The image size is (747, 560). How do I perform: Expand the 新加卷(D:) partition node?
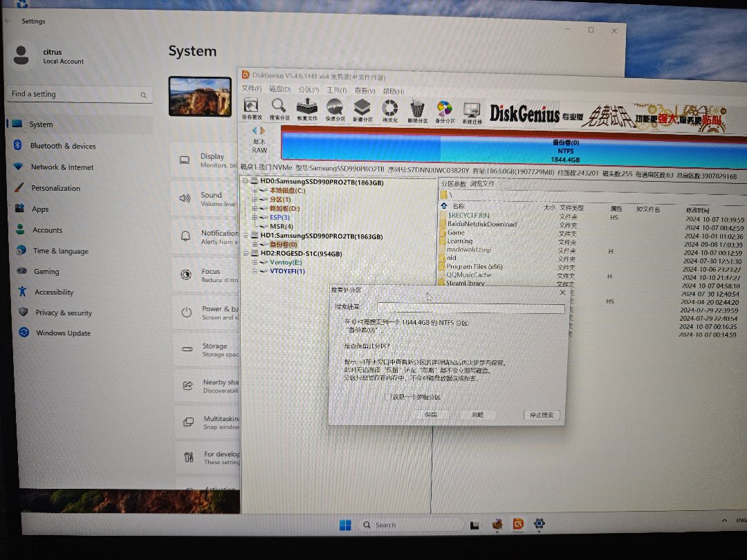(x=255, y=209)
